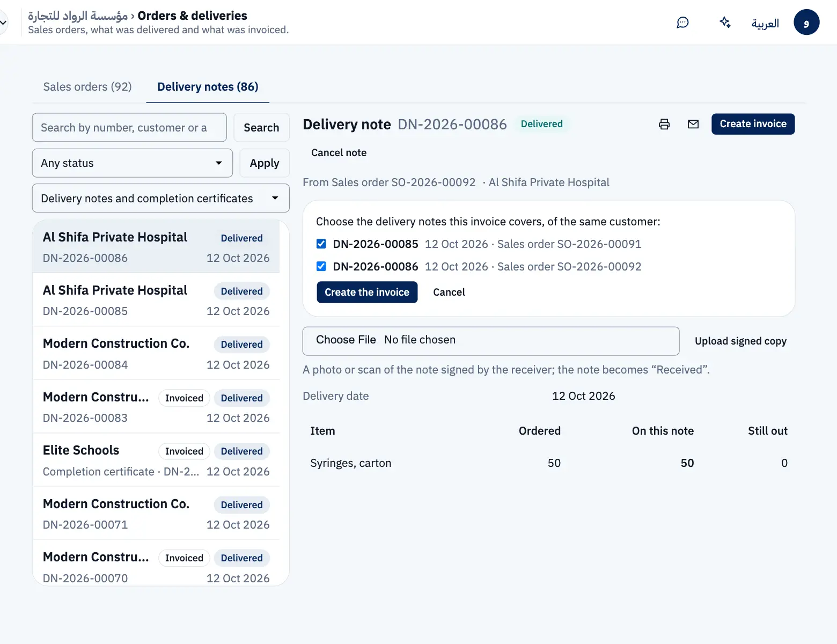Click Create invoice button in header
This screenshot has height=644, width=837.
pos(753,124)
